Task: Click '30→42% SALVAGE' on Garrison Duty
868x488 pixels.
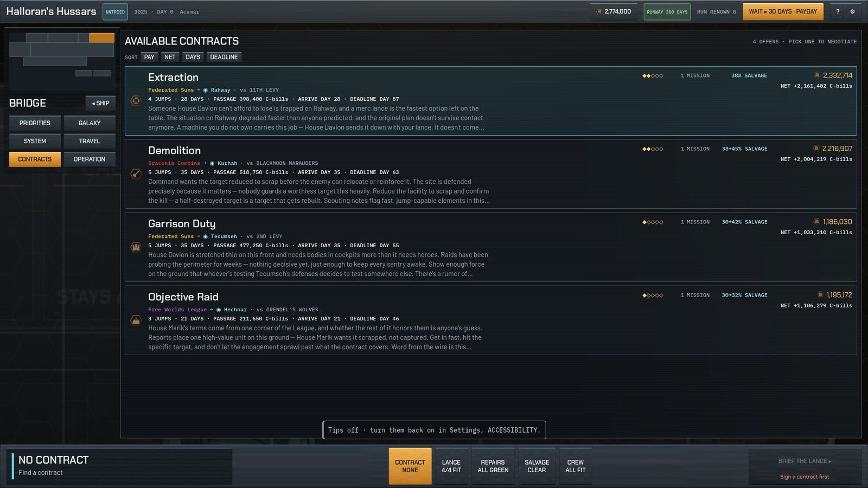Action: pos(744,222)
